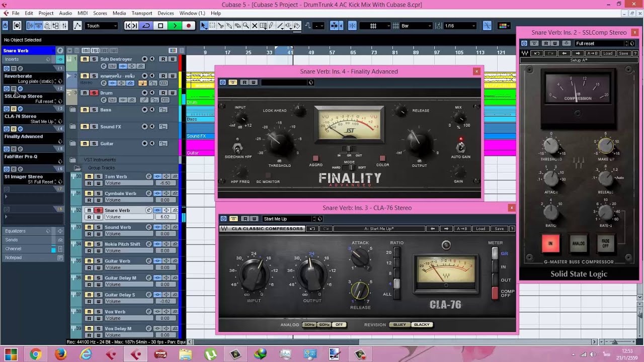Select the Erase tool
The height and width of the screenshot is (362, 644).
(x=237, y=26)
